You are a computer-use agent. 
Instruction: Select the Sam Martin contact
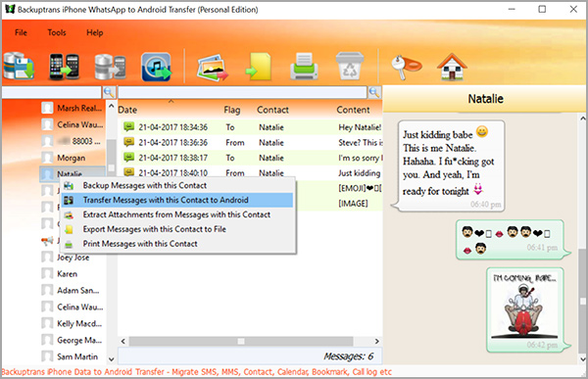click(x=73, y=356)
